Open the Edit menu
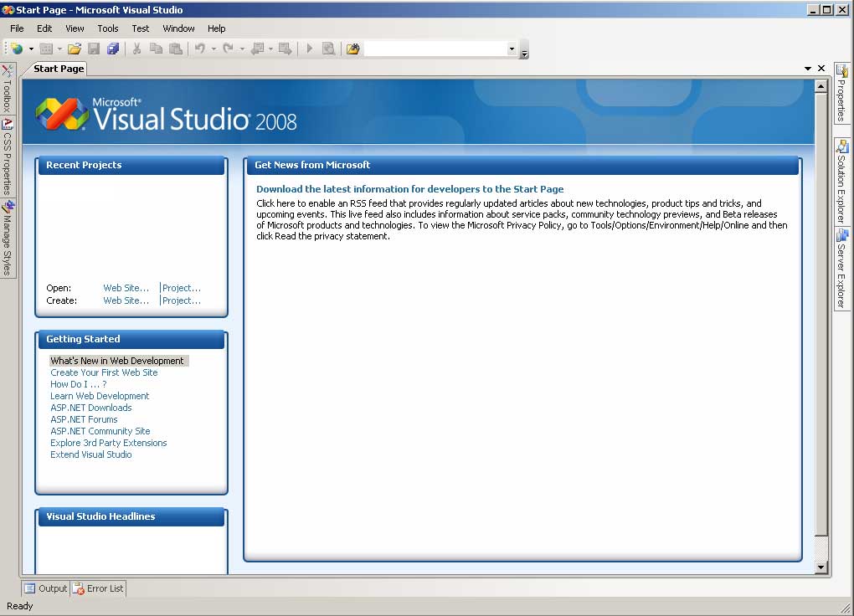The height and width of the screenshot is (616, 854). pos(44,28)
